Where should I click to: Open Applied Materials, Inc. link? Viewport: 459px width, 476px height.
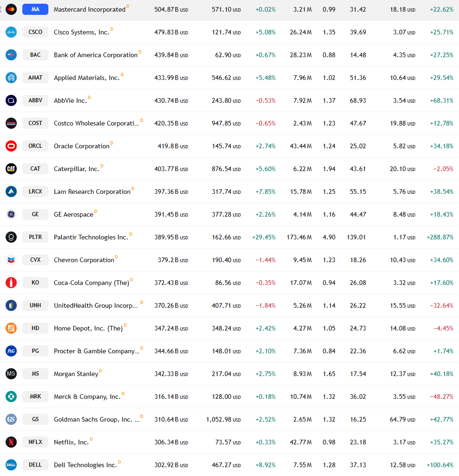pos(86,78)
